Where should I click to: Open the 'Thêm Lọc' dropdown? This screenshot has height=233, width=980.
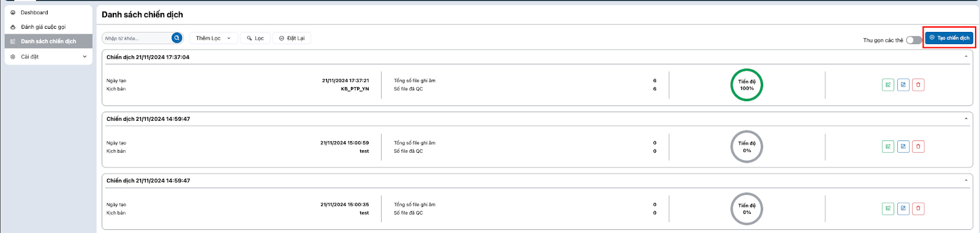click(x=213, y=38)
